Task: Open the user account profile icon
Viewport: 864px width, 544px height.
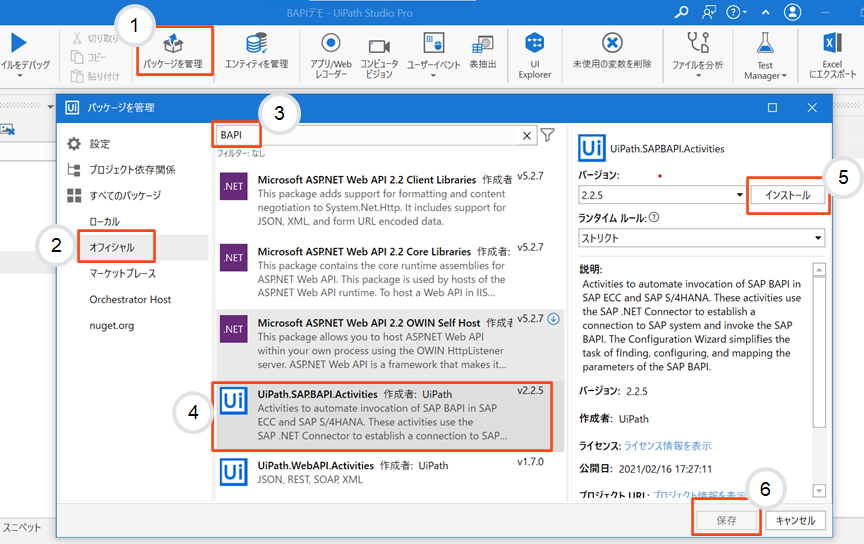Action: click(792, 12)
